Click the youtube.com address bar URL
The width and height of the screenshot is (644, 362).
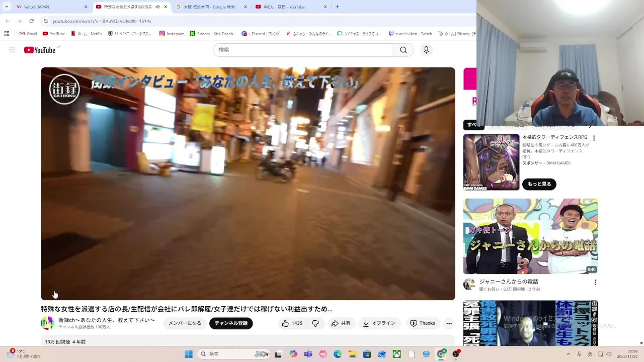pos(102,21)
